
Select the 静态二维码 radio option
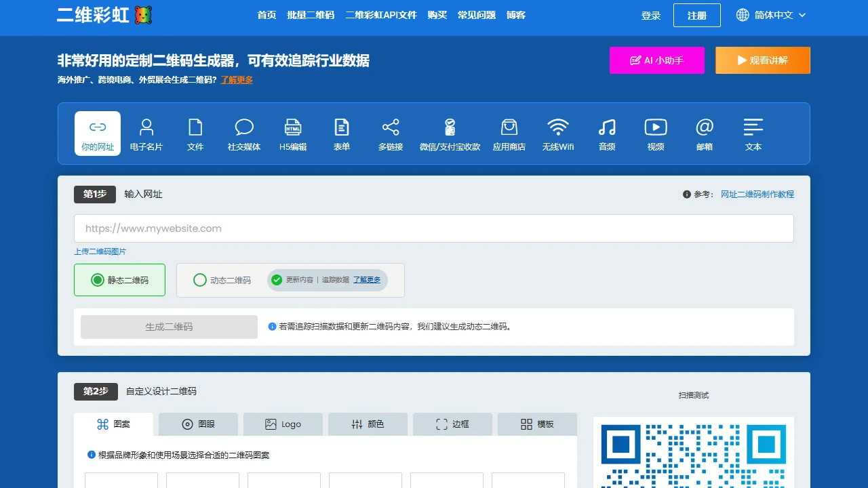[x=98, y=280]
